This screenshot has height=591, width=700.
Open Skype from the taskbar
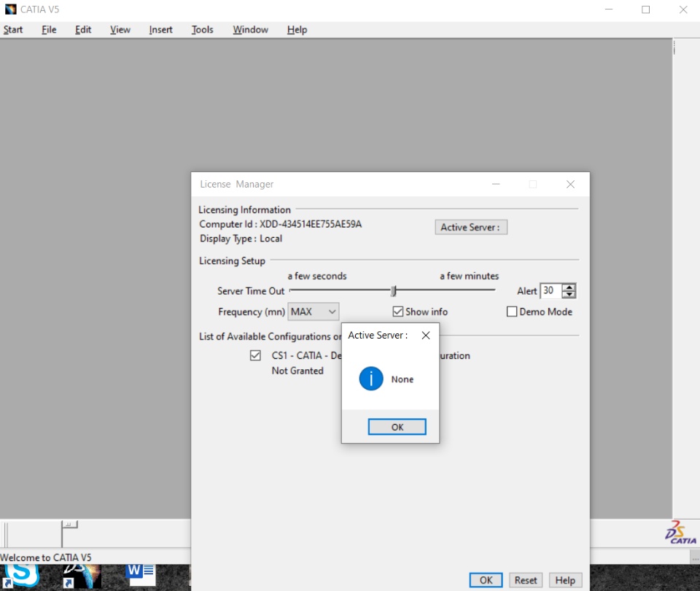(20, 576)
